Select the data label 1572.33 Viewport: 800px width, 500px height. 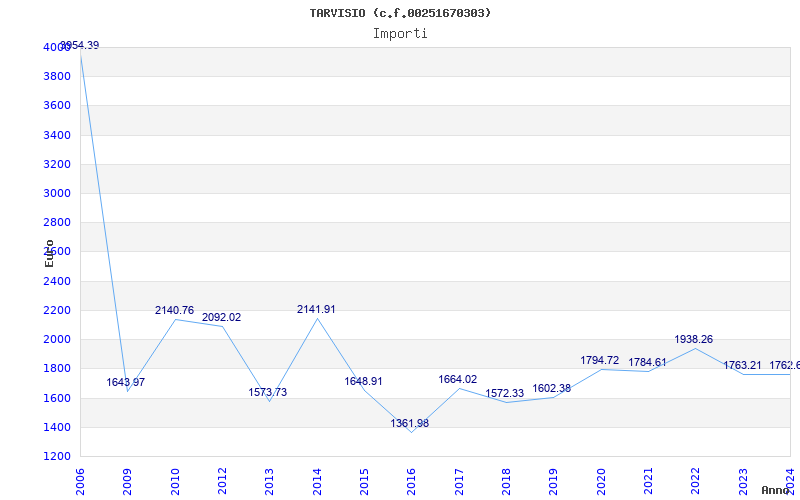505,393
